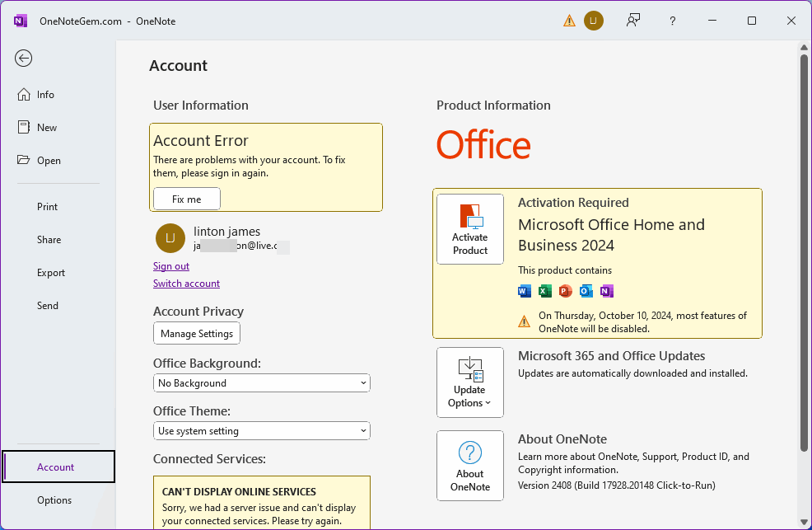
Task: Click the scrollbar down arrow
Action: (804, 522)
